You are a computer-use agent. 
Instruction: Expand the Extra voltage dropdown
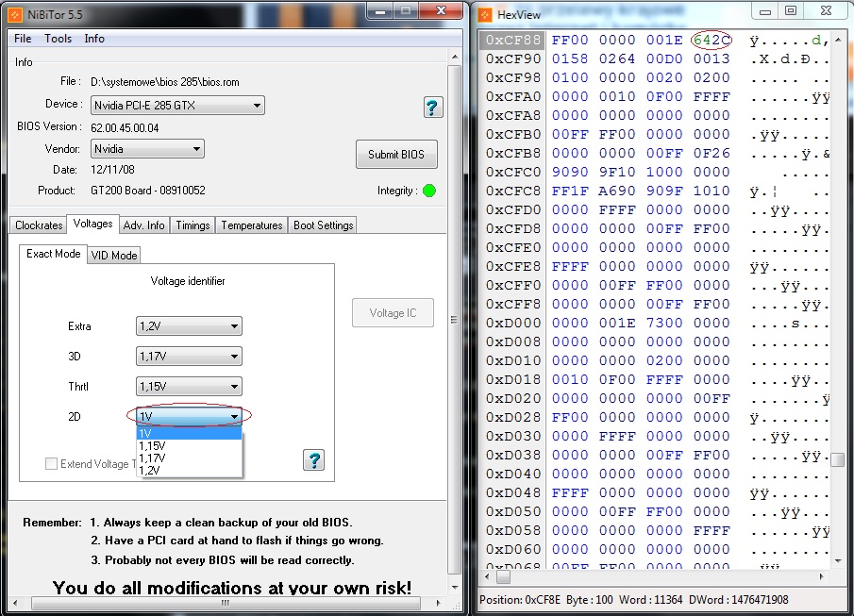point(189,326)
